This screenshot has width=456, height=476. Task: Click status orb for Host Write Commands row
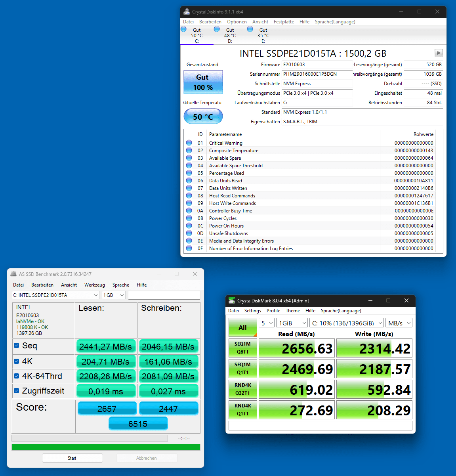pos(189,203)
